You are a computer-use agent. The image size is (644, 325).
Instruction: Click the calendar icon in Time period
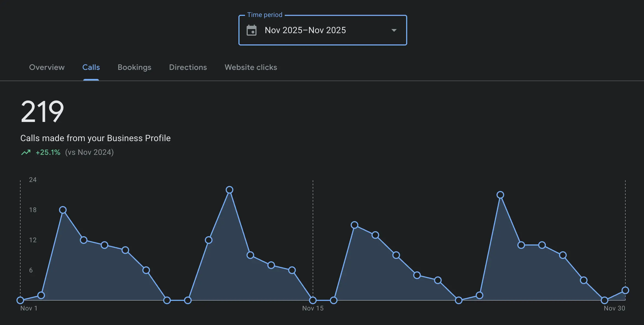coord(251,30)
